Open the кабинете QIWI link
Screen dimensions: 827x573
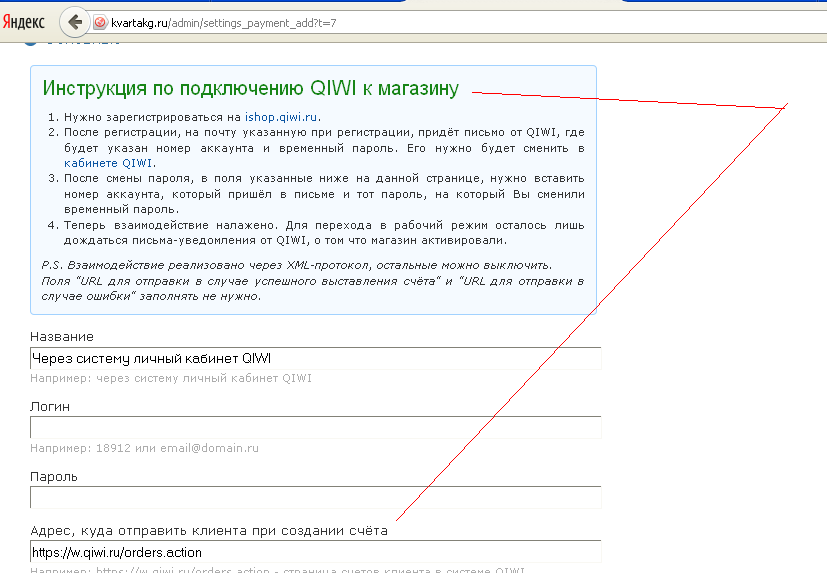pyautogui.click(x=110, y=163)
